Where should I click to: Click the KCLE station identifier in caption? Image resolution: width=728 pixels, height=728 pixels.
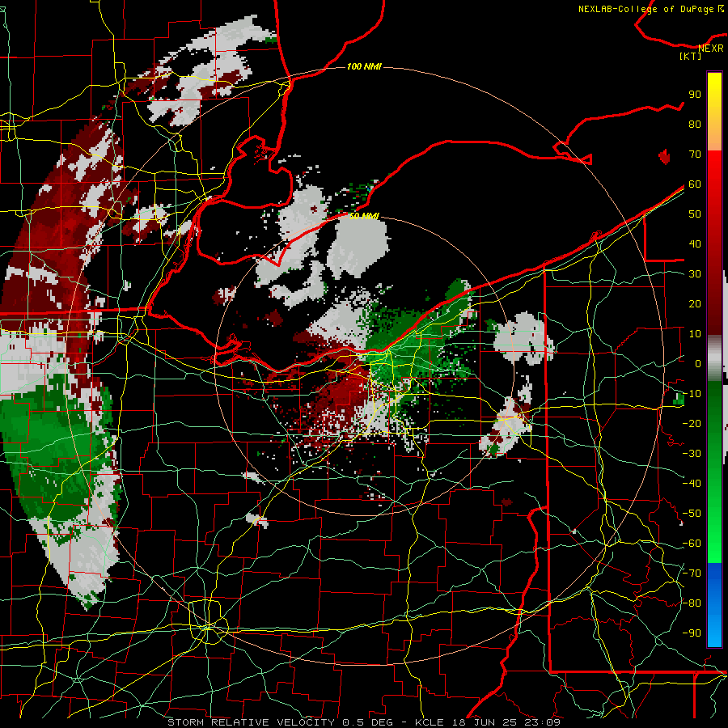tap(430, 722)
